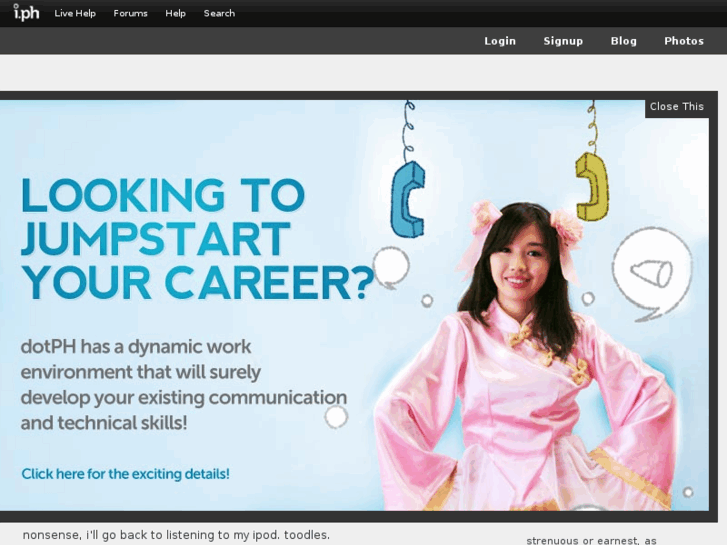
Task: Go to the Forums page
Action: pos(130,13)
